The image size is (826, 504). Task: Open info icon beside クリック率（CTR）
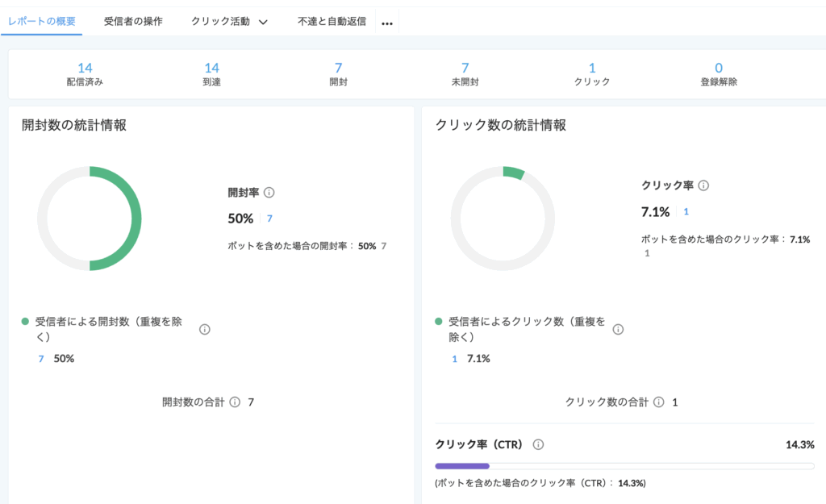(538, 444)
